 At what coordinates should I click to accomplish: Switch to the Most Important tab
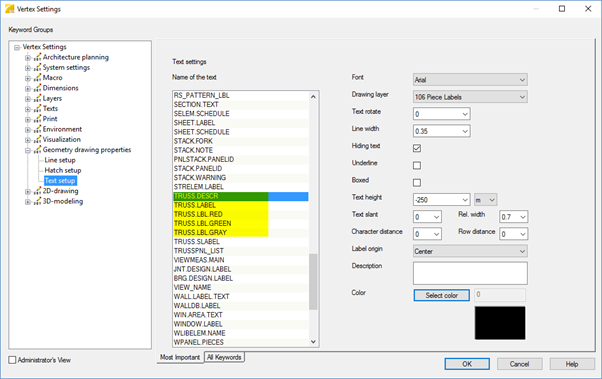(180, 357)
